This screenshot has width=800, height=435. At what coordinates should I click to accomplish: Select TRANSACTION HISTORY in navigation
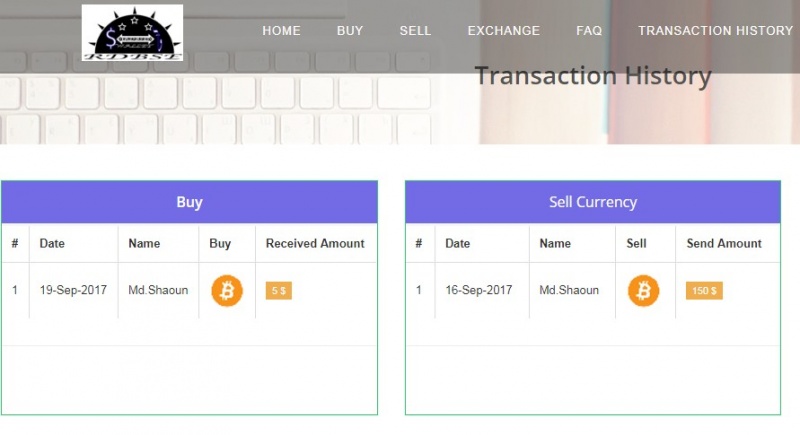pos(715,31)
